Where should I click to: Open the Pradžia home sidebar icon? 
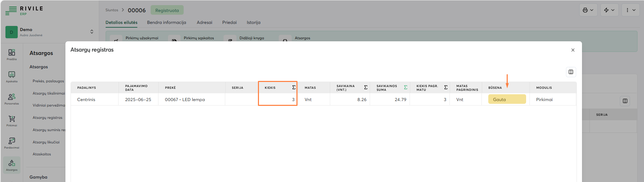[12, 54]
